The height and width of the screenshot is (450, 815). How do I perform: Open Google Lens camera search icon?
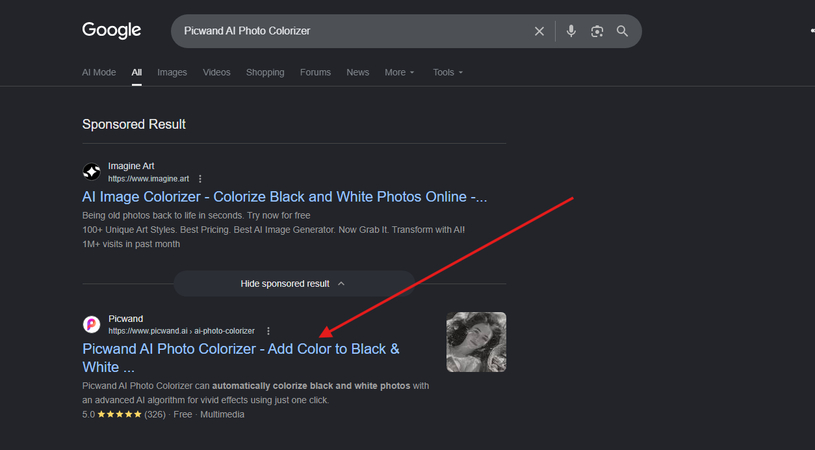(597, 31)
